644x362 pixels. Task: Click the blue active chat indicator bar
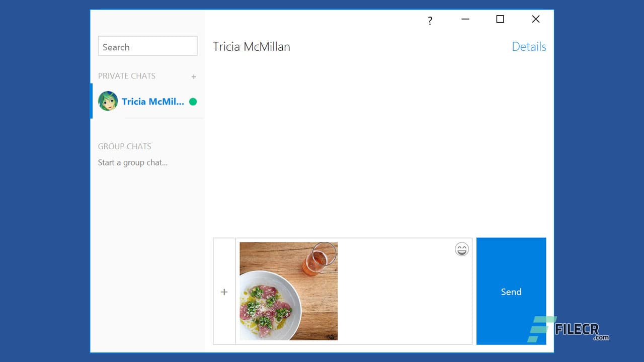click(92, 101)
